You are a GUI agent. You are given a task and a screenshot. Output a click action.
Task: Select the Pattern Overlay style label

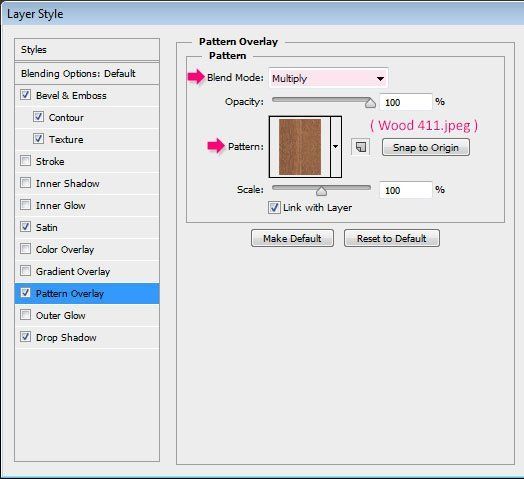tap(70, 293)
